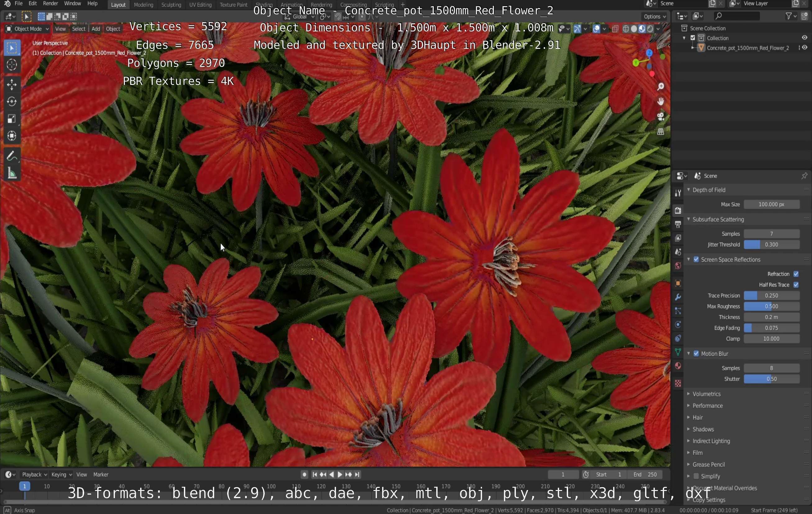Viewport: 812px width, 514px height.
Task: Open the Render properties tab
Action: point(678,210)
